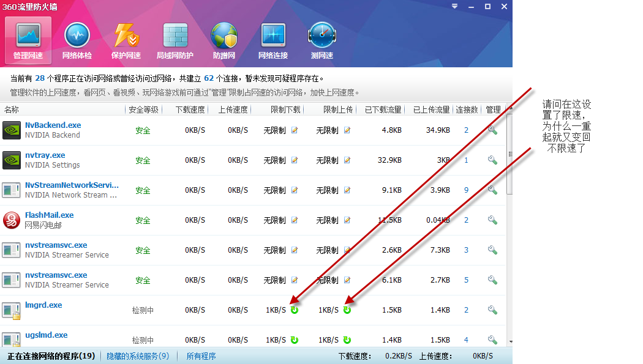Screen dimensions: 643x364
Task: Open the manage wrench for ugslmd.exe
Action: pos(492,340)
